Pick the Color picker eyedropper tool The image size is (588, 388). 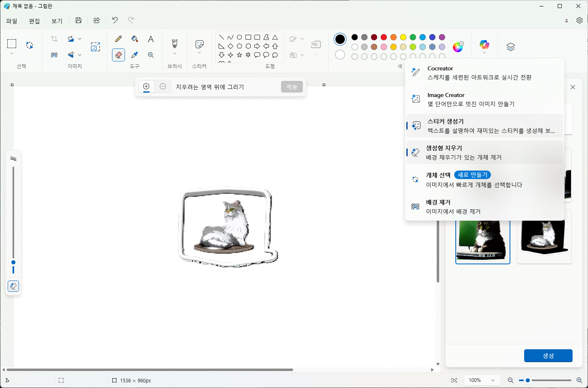135,55
